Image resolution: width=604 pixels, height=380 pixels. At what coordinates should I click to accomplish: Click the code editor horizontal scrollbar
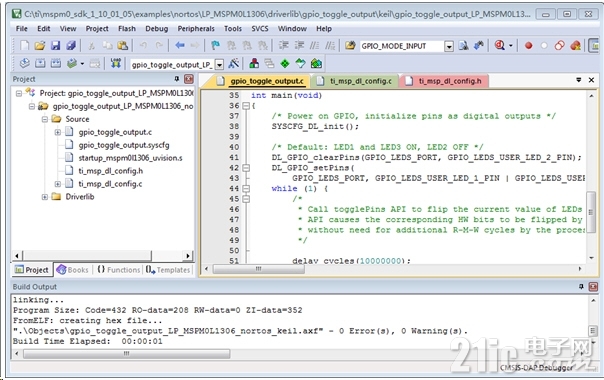(259, 269)
